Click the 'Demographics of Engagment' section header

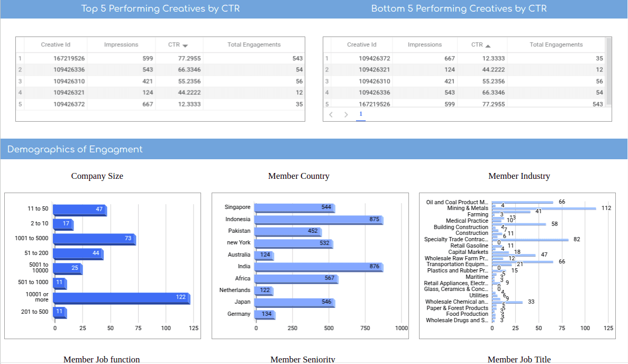click(75, 149)
